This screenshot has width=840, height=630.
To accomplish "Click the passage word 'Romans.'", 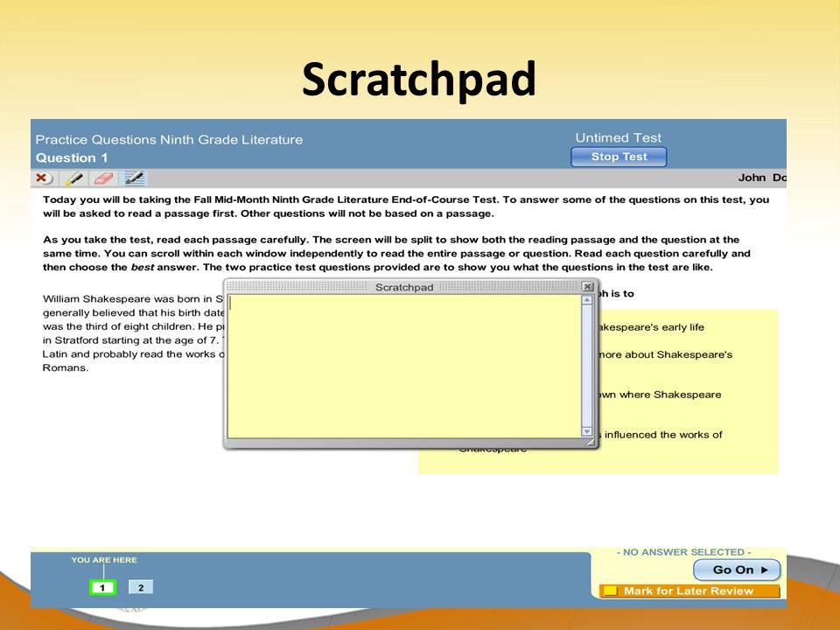I will pos(66,368).
